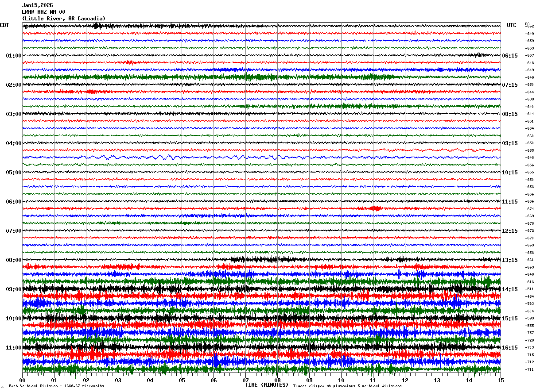Click the 14:15 UTC time label
Image resolution: width=536 pixels, height=392 pixels.
(x=510, y=289)
